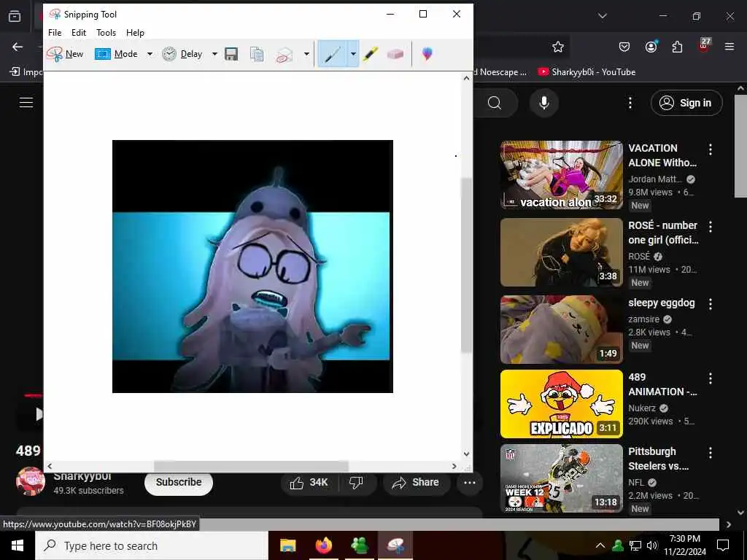
Task: Open Windows Start menu
Action: pos(18,545)
